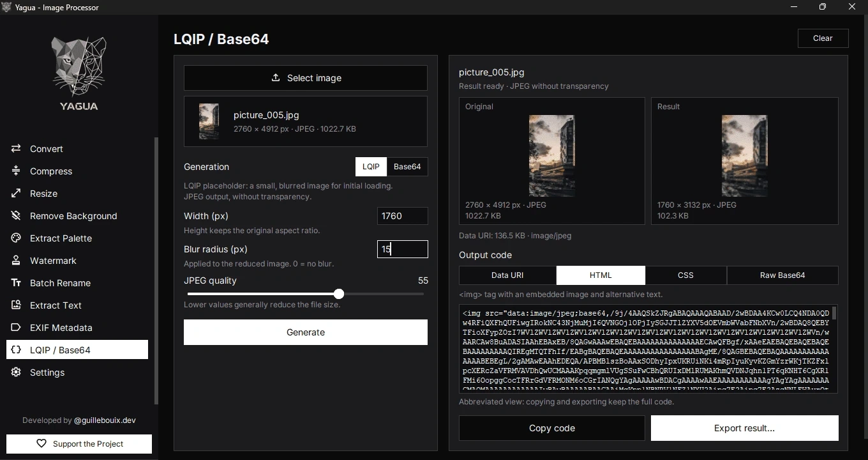
Task: Click the Blur radius (px) input field
Action: pyautogui.click(x=403, y=249)
